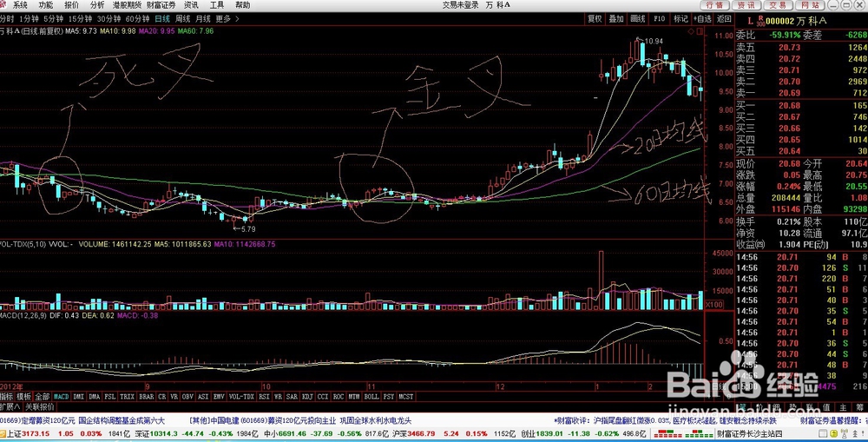
Task: Click the 叠加 overlay toolbar button
Action: pyautogui.click(x=616, y=19)
